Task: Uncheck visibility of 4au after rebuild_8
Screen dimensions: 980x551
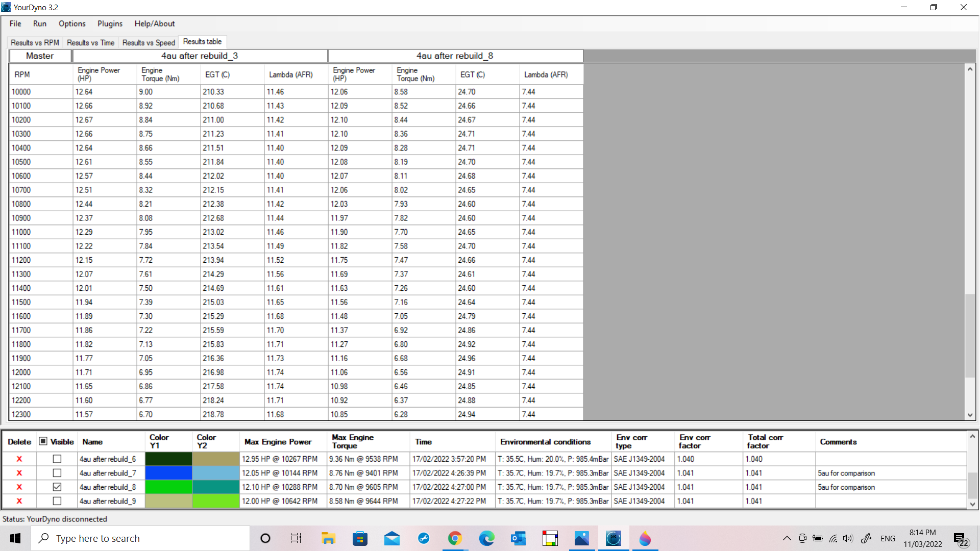Action: (x=57, y=487)
